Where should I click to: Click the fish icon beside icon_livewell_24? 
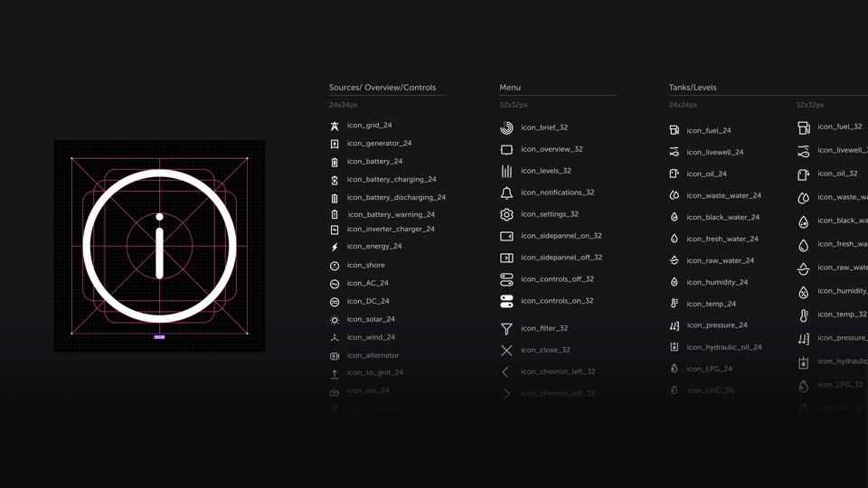tap(675, 152)
